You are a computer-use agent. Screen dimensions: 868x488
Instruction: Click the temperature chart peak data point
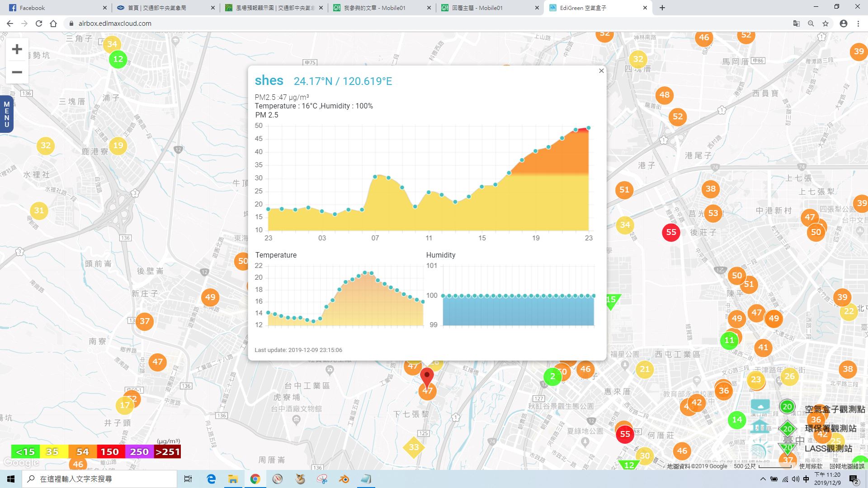tap(365, 273)
